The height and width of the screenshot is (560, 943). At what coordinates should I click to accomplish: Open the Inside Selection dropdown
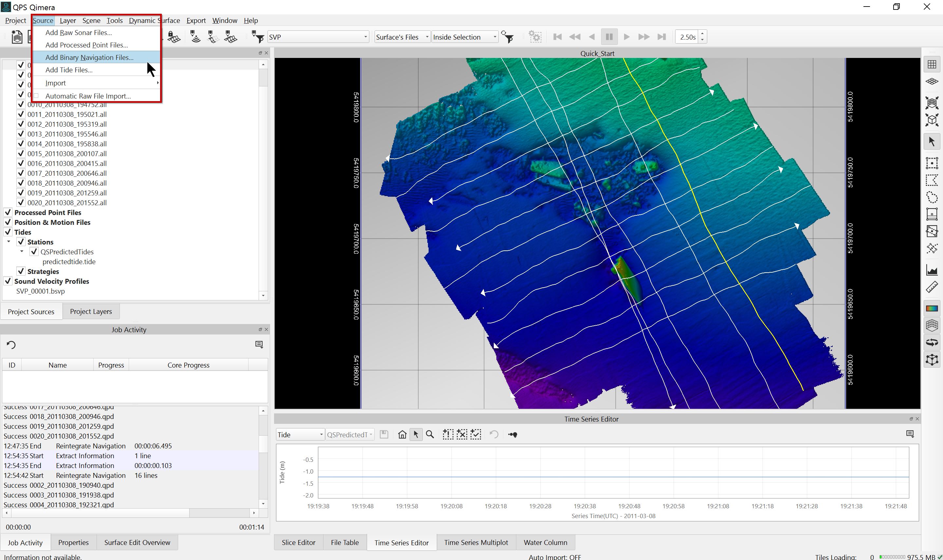click(x=494, y=37)
